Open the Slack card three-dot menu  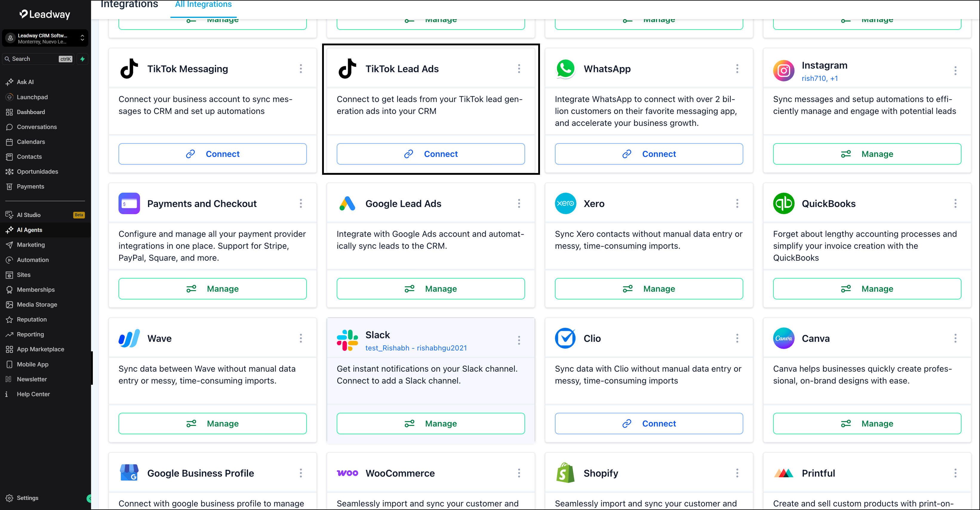coord(519,341)
